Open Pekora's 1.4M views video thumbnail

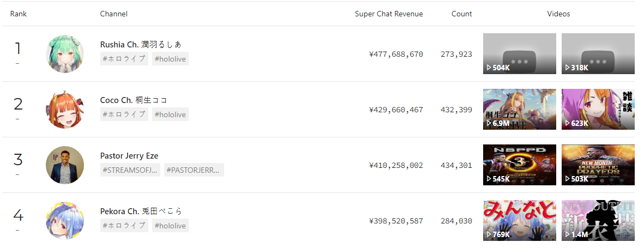tap(598, 220)
